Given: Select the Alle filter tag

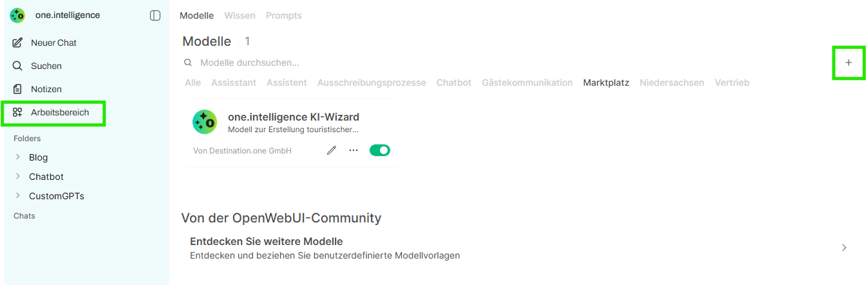Looking at the screenshot, I should pos(193,83).
